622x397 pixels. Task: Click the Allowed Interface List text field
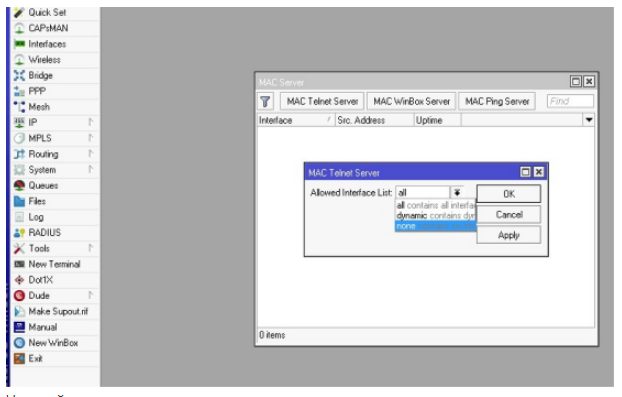tap(422, 193)
